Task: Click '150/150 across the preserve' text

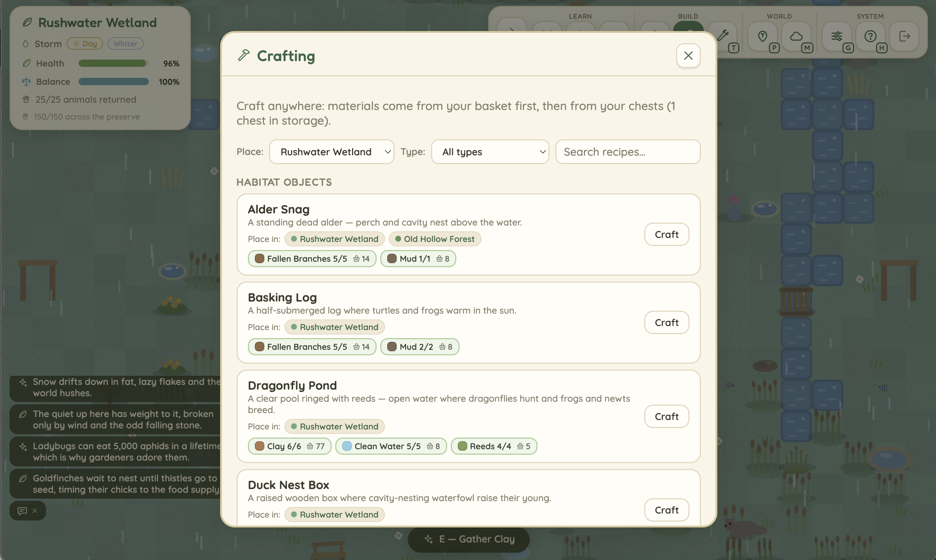Action: (86, 117)
